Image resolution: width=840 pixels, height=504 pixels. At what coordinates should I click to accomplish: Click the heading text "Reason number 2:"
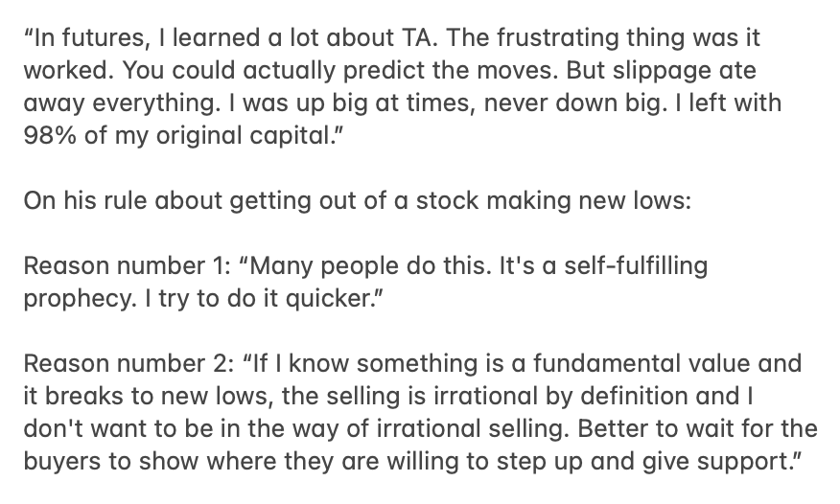coord(129,363)
